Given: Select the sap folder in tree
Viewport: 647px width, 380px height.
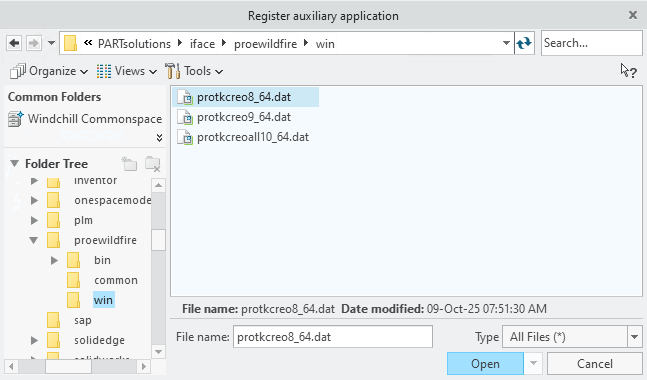Looking at the screenshot, I should (82, 320).
